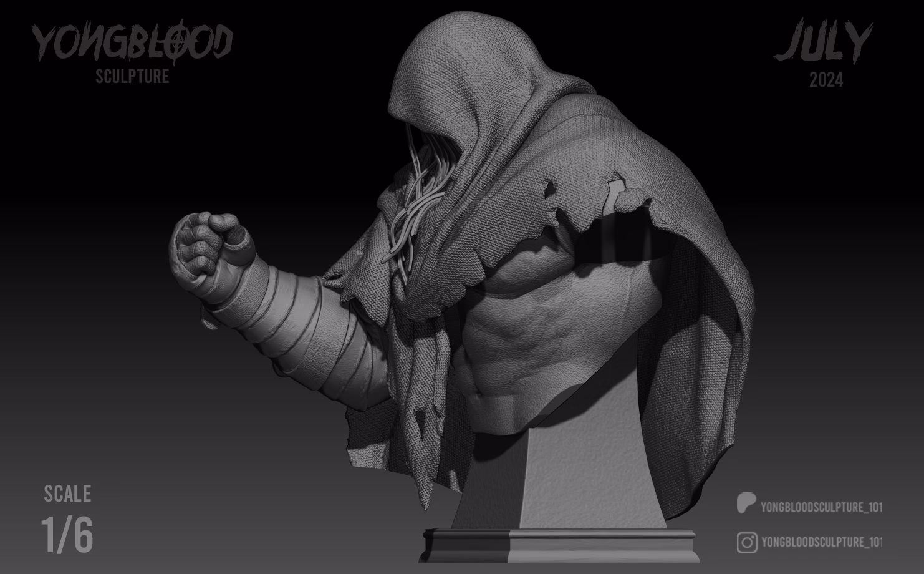
Task: Click the Instagram logo icon
Action: [746, 542]
